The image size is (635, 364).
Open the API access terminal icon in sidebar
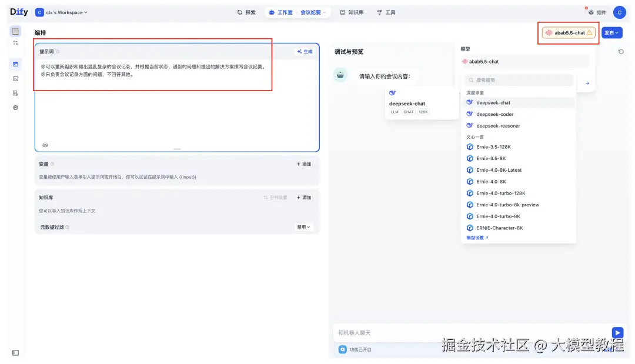click(15, 79)
